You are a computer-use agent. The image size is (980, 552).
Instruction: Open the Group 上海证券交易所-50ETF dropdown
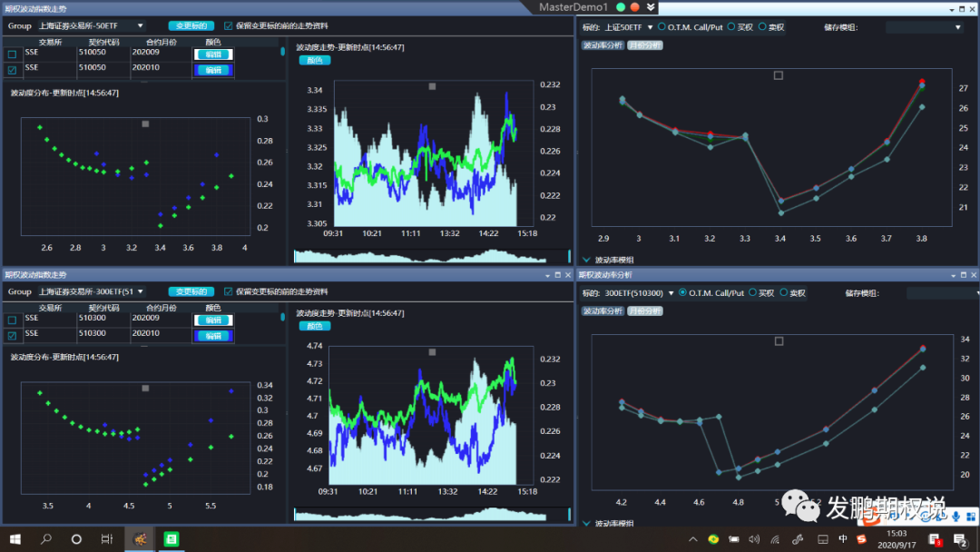tap(92, 25)
